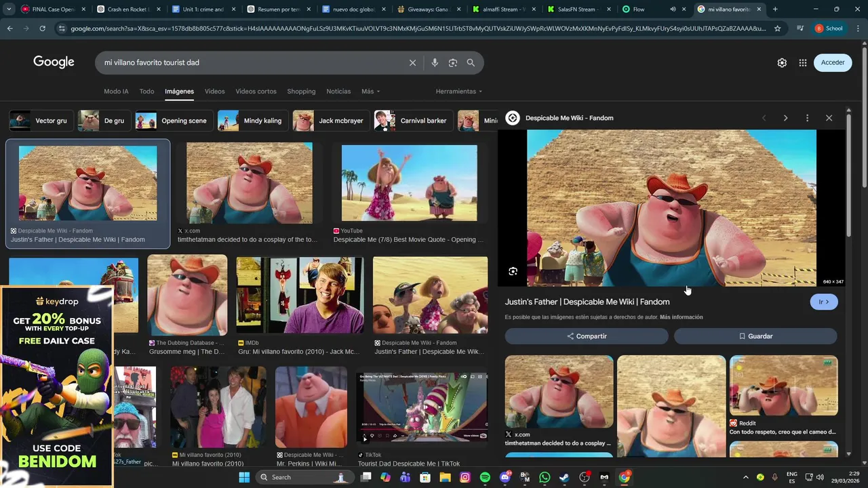Switch to Giveaways browser tab

[x=429, y=9]
